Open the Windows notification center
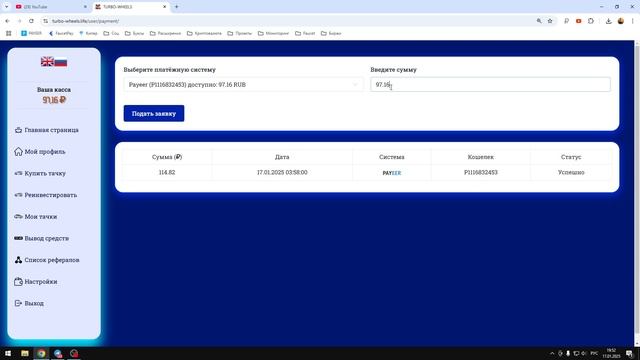 tap(630, 353)
